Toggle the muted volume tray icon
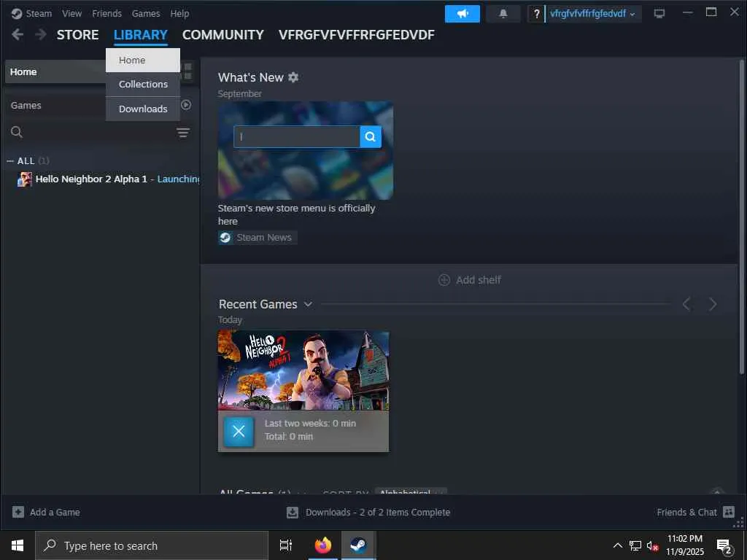Image resolution: width=747 pixels, height=560 pixels. pos(652,545)
